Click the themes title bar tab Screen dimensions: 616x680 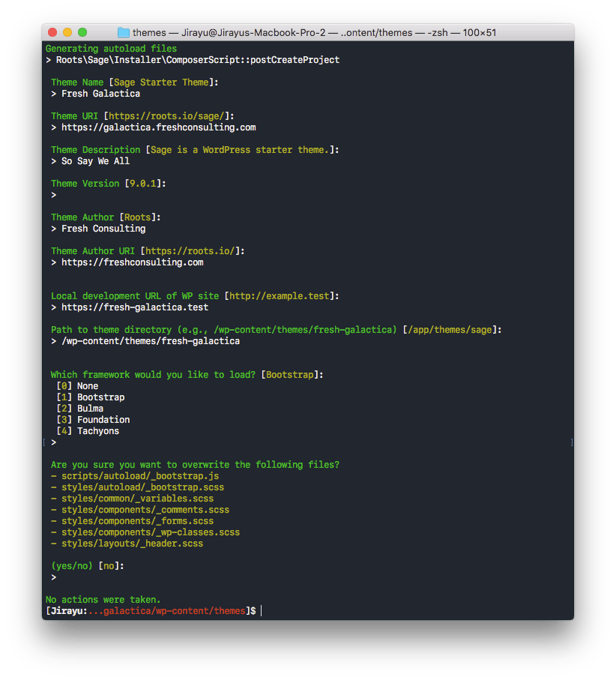point(149,32)
